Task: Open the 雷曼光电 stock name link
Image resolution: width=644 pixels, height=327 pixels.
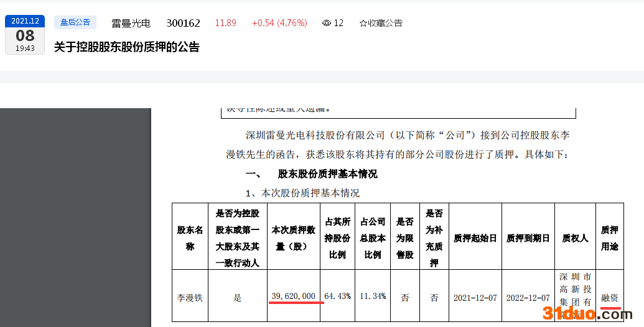Action: pos(131,23)
